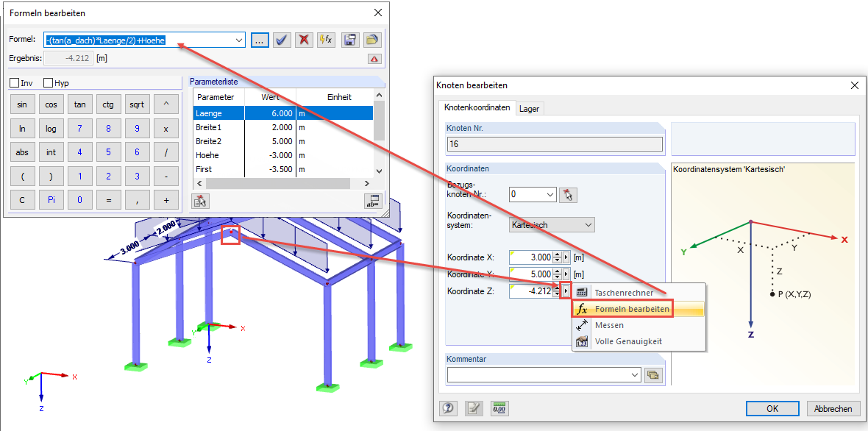The width and height of the screenshot is (868, 431).
Task: Click the Koordinate X spinner arrows
Action: (558, 257)
